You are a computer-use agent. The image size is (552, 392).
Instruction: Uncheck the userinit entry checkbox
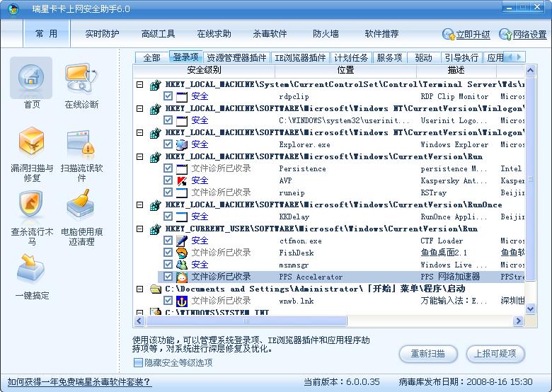click(168, 120)
